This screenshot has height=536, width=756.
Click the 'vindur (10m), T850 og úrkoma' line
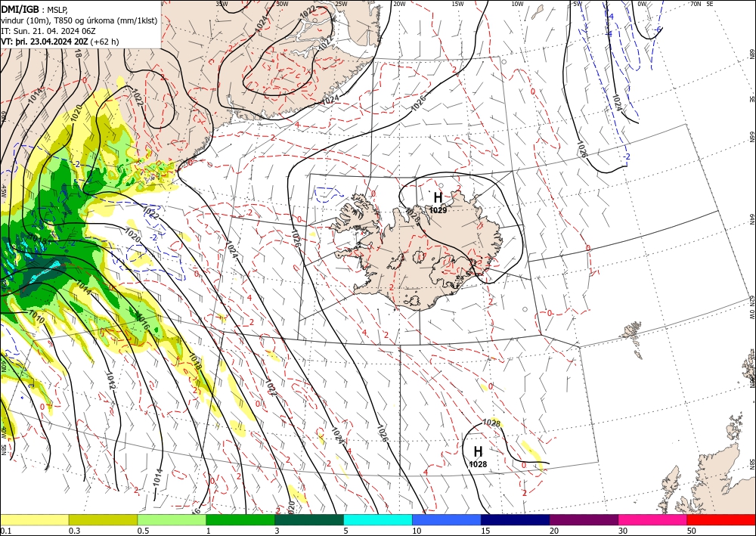79,20
